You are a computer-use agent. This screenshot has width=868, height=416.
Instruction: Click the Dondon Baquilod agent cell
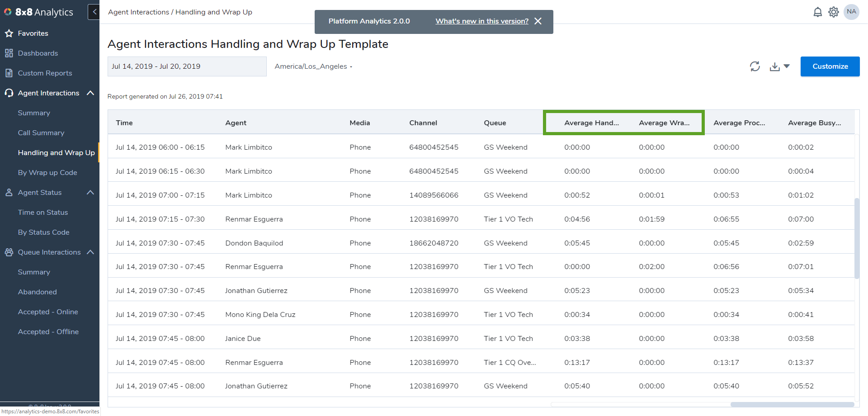coord(254,243)
